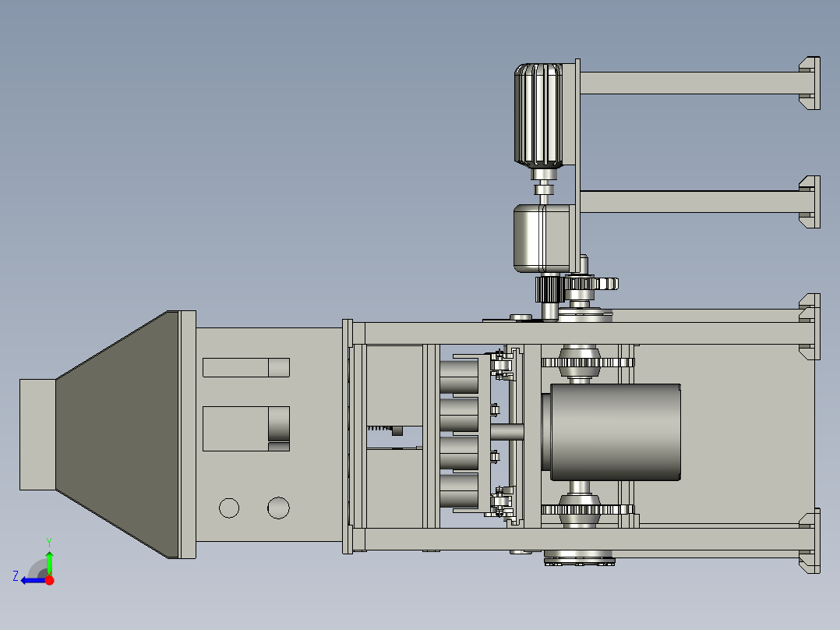Select the lower chain sprocket beneath the drum

click(588, 509)
